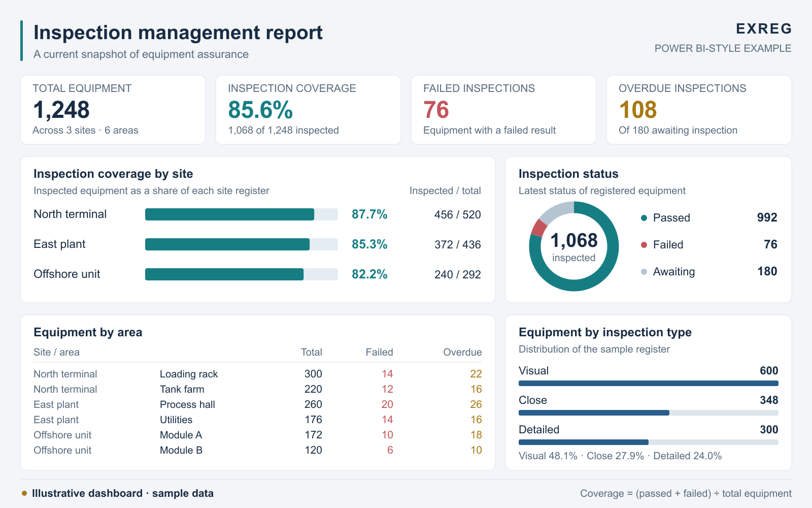Click the Inspection Coverage 85.6% value
812x508 pixels.
point(260,110)
